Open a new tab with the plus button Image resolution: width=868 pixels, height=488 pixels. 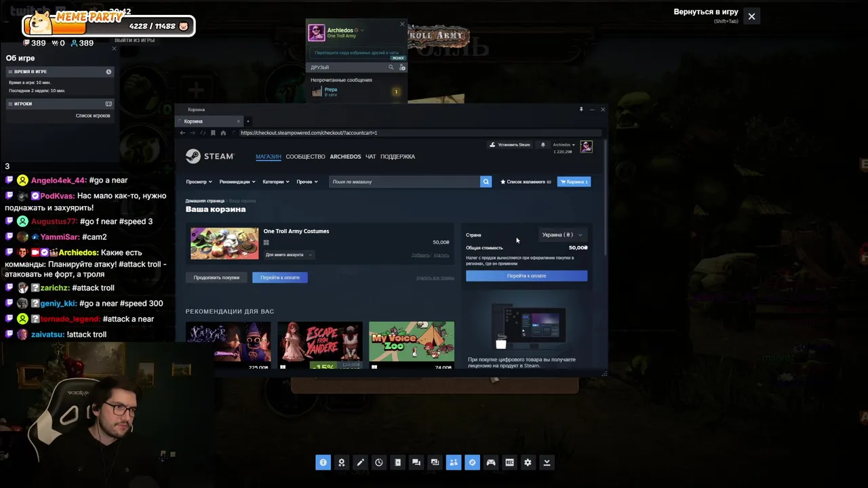pos(248,121)
